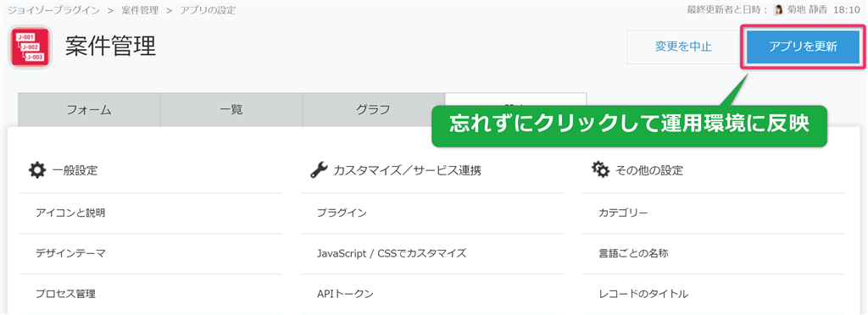The width and height of the screenshot is (868, 315).
Task: Click the 菊地 静香 user avatar icon
Action: [x=778, y=10]
